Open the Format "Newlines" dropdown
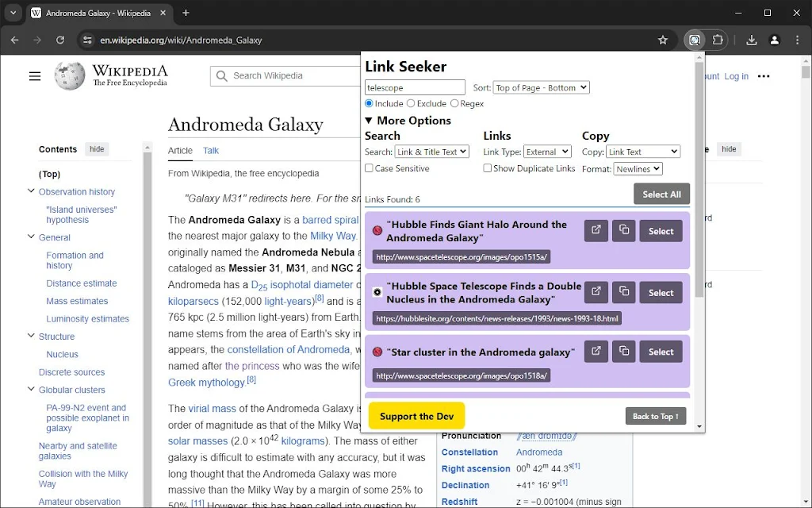812x508 pixels. pos(638,168)
